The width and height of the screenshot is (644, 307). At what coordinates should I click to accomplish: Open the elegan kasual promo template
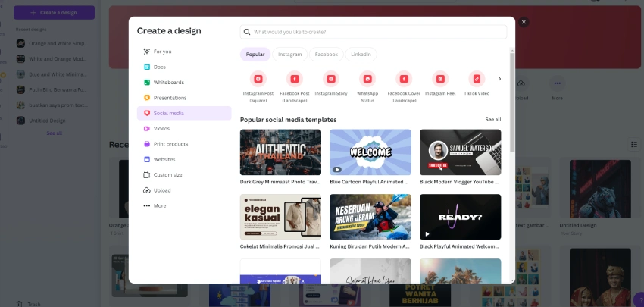point(280,217)
